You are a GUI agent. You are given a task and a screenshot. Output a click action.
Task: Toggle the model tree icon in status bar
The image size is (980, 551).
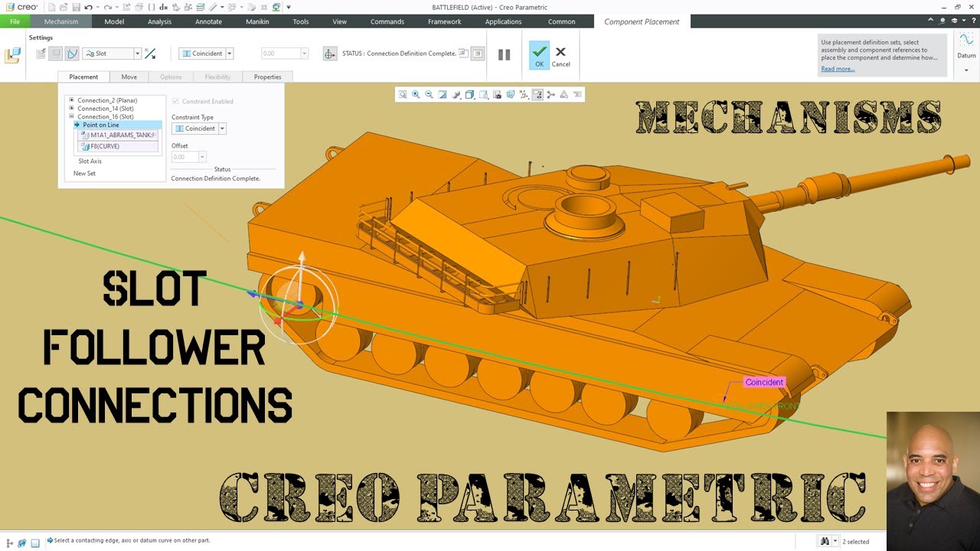[10, 543]
